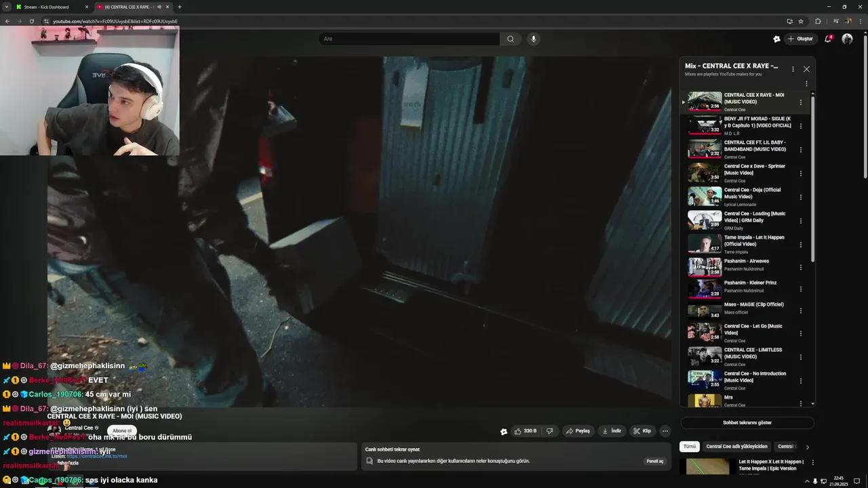This screenshot has width=868, height=488.
Task: Click Paneli aç button in chat replay
Action: tap(655, 461)
